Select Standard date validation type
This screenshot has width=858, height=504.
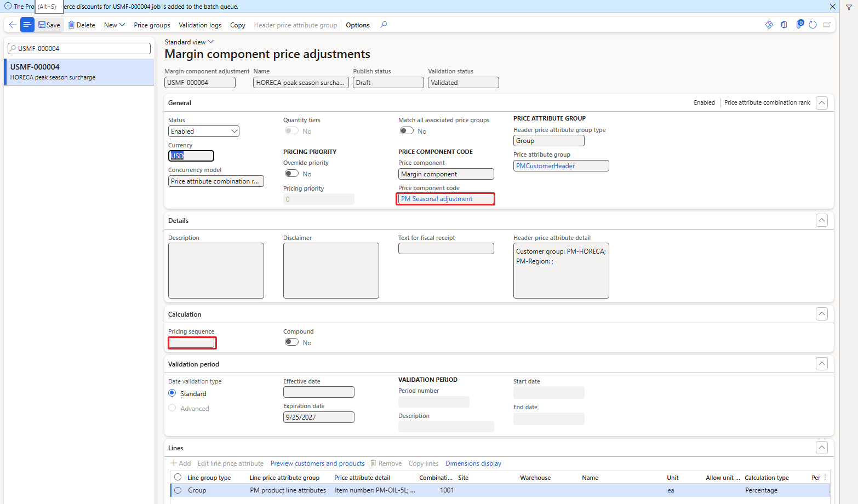(x=172, y=393)
